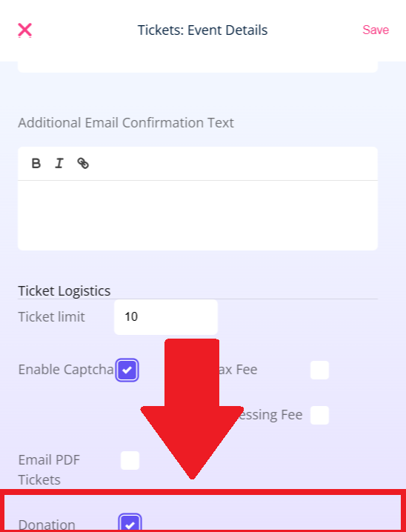Select the Ticket limit number field
406x532 pixels.
[x=166, y=317]
